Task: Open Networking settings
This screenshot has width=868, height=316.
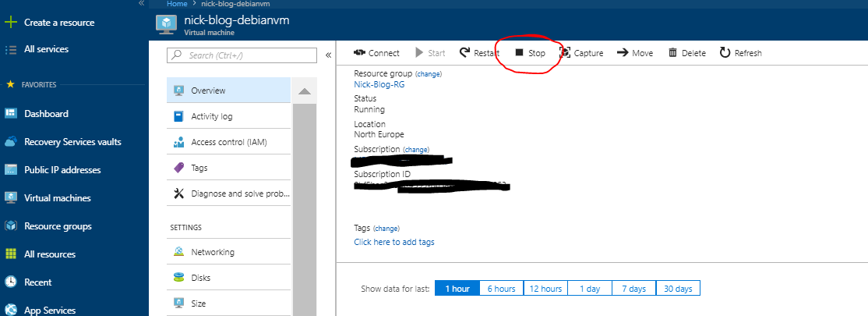Action: click(228, 252)
